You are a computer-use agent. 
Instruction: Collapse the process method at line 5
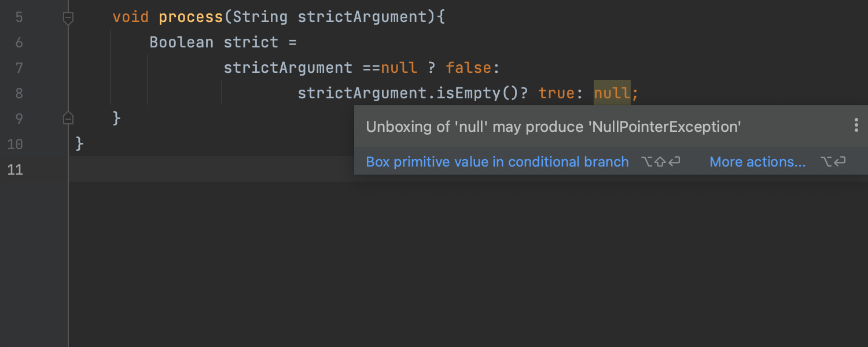68,18
